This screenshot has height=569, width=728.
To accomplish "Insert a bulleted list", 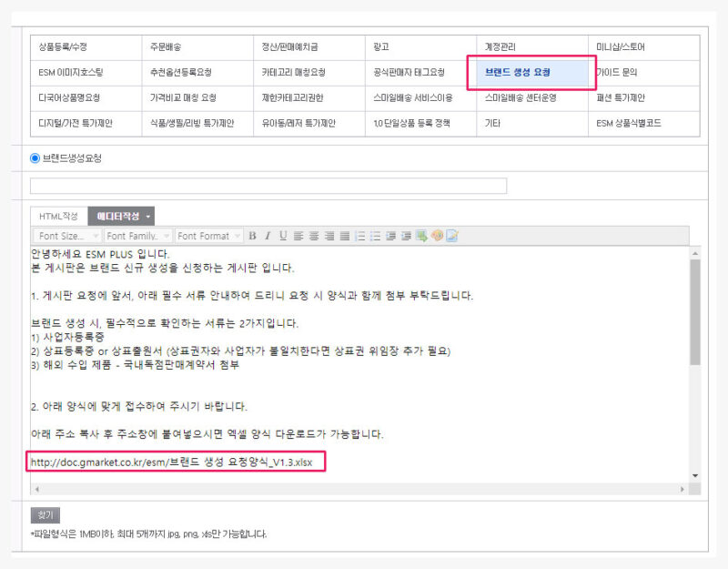I will (x=376, y=236).
